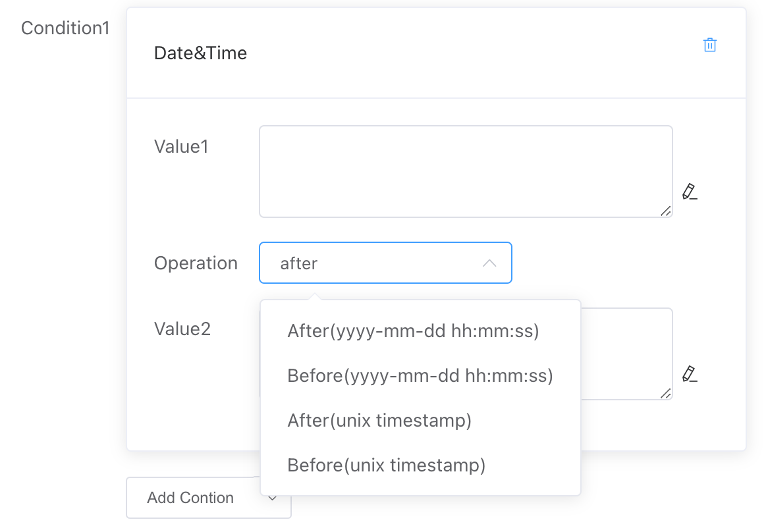Click the Condition1 label
This screenshot has width=768, height=532.
point(65,28)
